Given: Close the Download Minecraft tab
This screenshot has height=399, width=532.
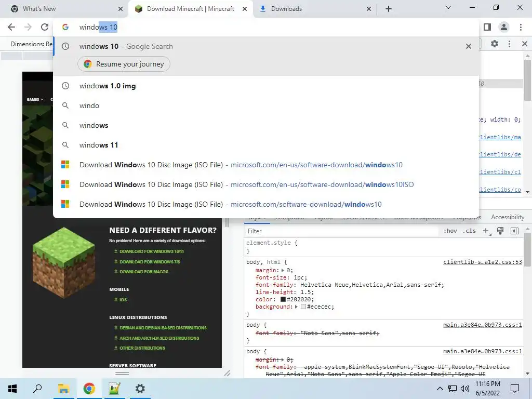Looking at the screenshot, I should click(245, 9).
